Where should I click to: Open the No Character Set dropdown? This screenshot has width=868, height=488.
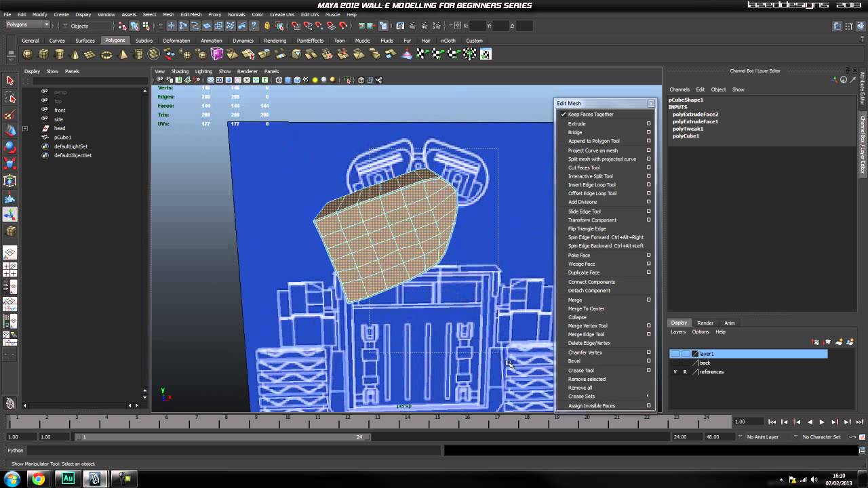(825, 437)
